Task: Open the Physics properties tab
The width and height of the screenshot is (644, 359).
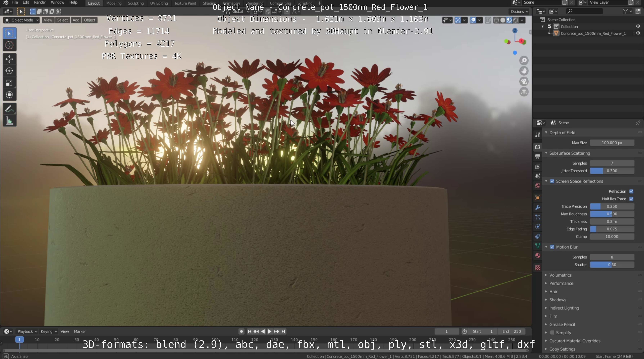Action: tap(538, 227)
